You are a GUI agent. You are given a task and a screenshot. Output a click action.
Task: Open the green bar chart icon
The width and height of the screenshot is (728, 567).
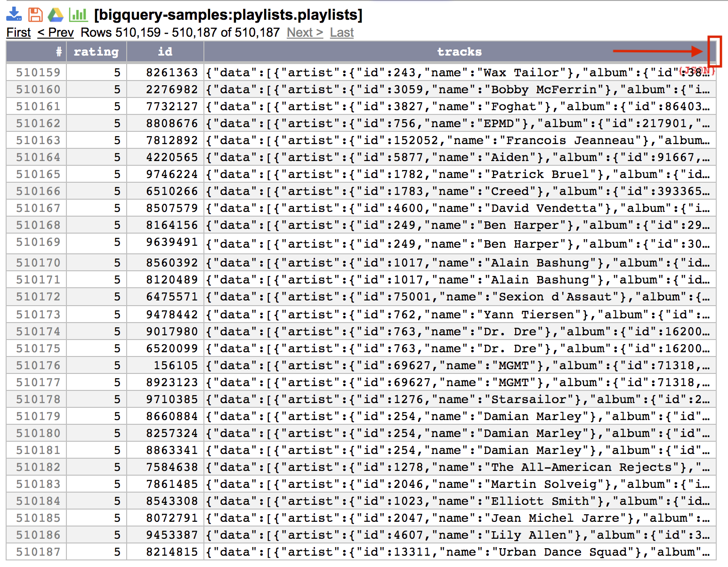[x=78, y=15]
